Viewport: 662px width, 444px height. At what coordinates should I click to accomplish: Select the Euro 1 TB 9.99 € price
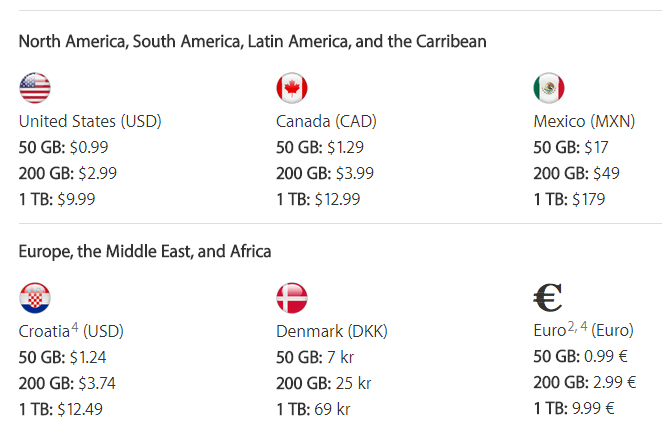(x=574, y=408)
